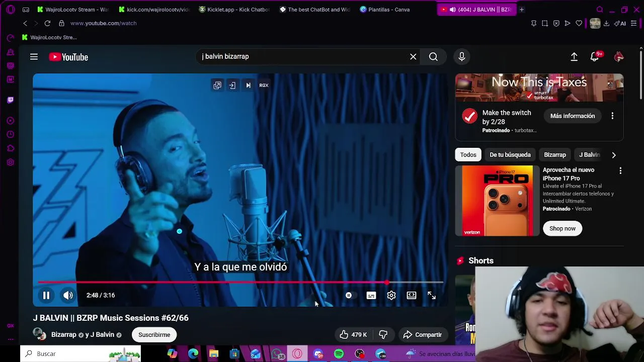This screenshot has height=362, width=644.
Task: Open the TurboTax ad three-dot menu
Action: (612, 116)
